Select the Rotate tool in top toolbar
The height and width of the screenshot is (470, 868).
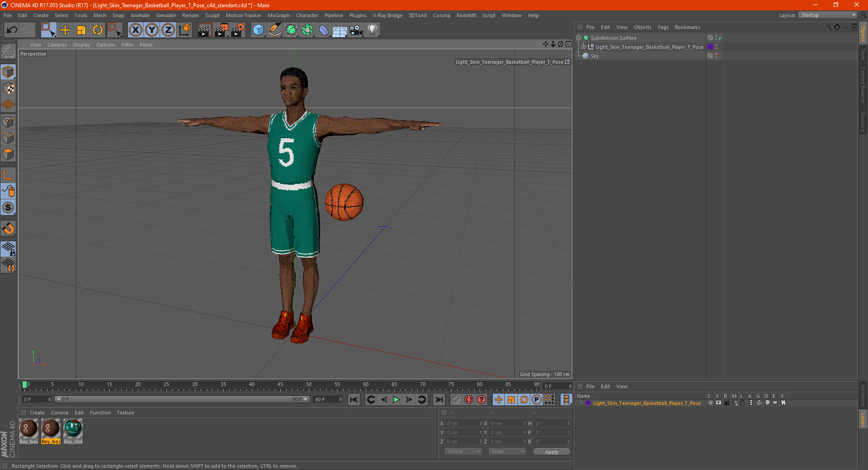coord(98,30)
